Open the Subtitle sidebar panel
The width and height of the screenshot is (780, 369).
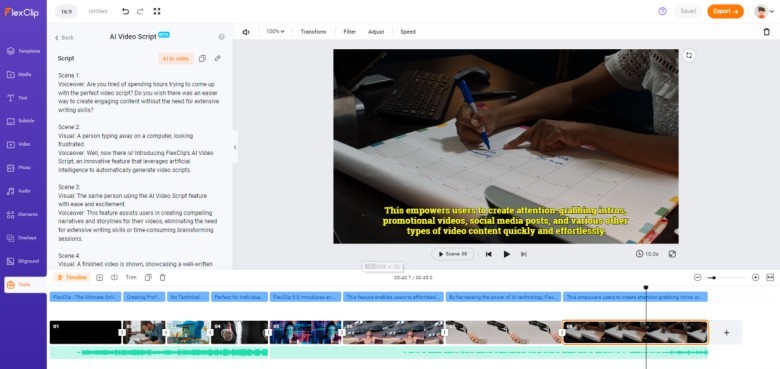point(23,121)
